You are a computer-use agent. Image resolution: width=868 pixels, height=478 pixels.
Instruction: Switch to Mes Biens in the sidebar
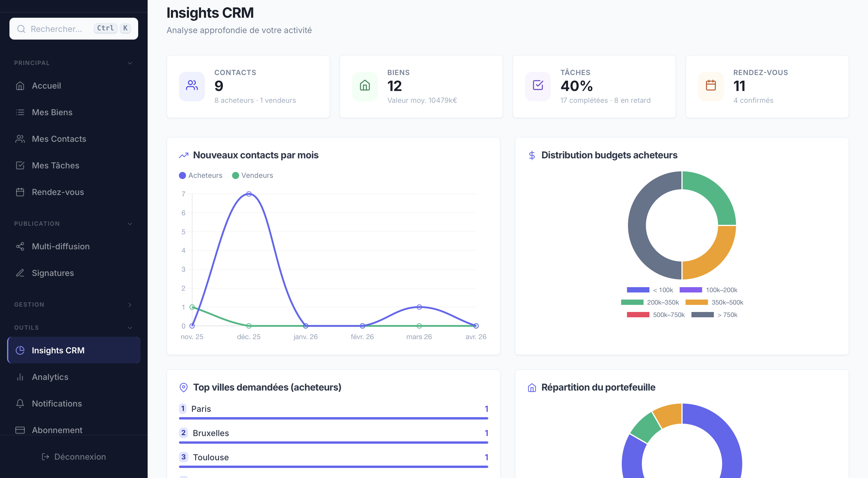click(52, 112)
